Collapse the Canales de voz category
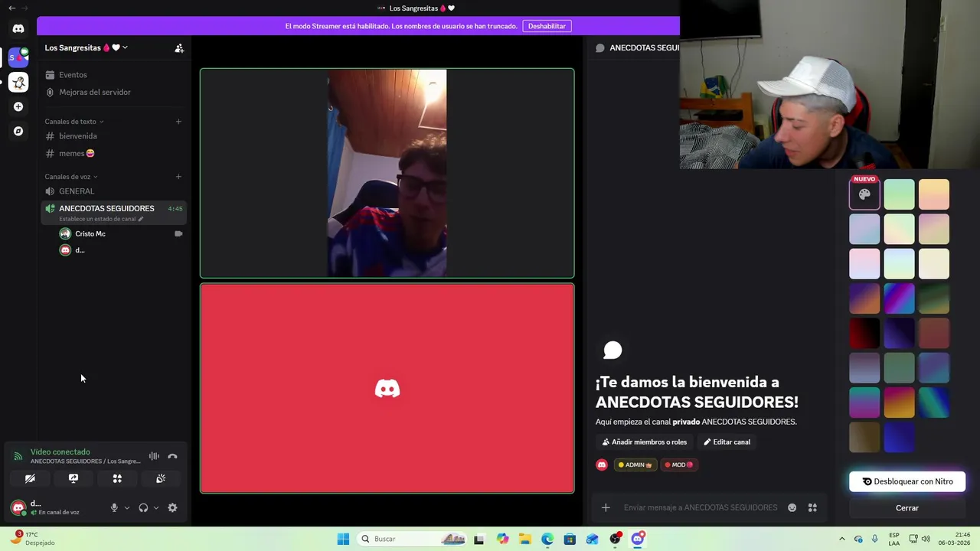Viewport: 980px width, 551px height. pos(70,177)
